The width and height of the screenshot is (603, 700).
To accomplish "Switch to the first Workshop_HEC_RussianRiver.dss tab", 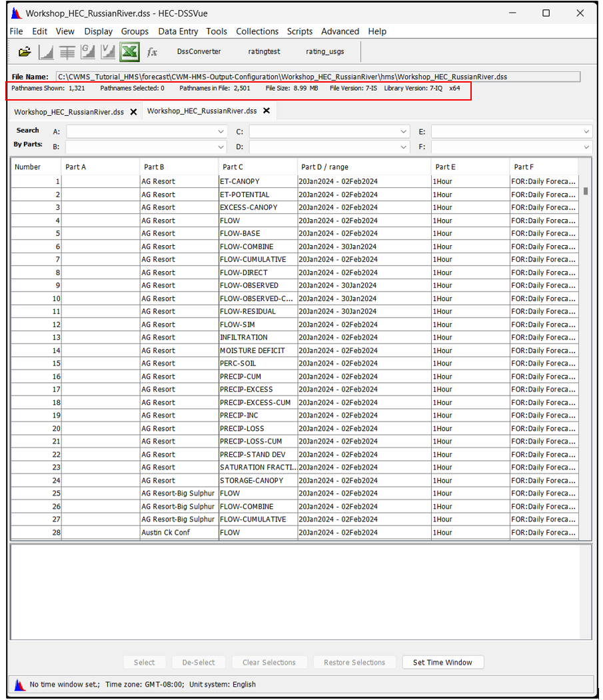I will pyautogui.click(x=69, y=112).
